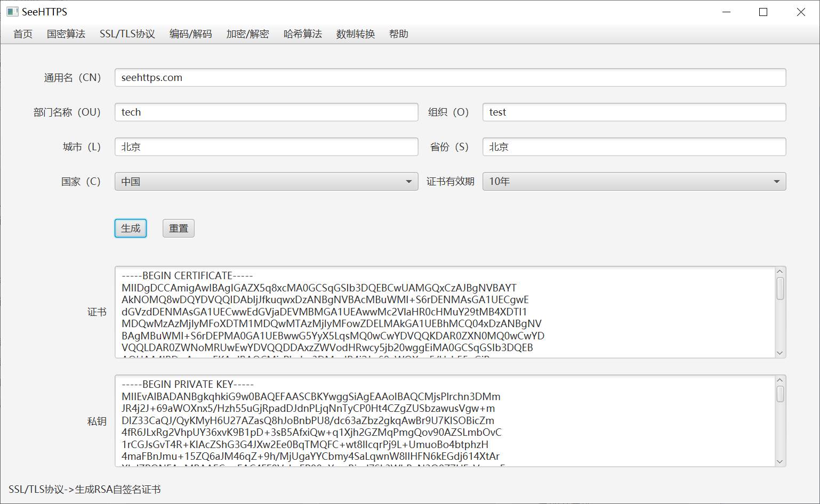
Task: Close the SeeHTTPS window
Action: 801,12
